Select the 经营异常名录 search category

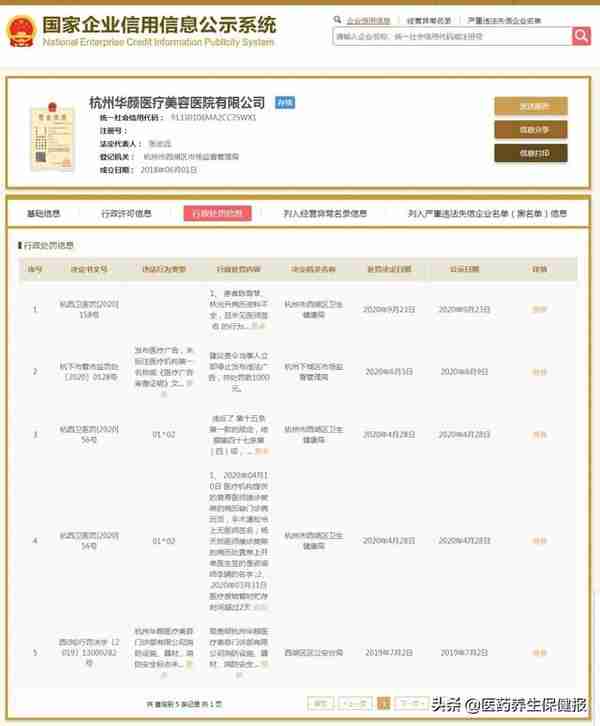click(428, 20)
